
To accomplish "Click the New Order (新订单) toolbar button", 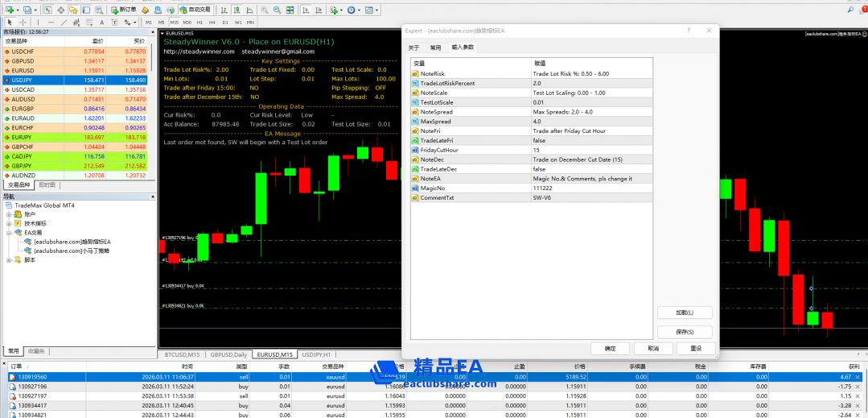I will pos(122,10).
